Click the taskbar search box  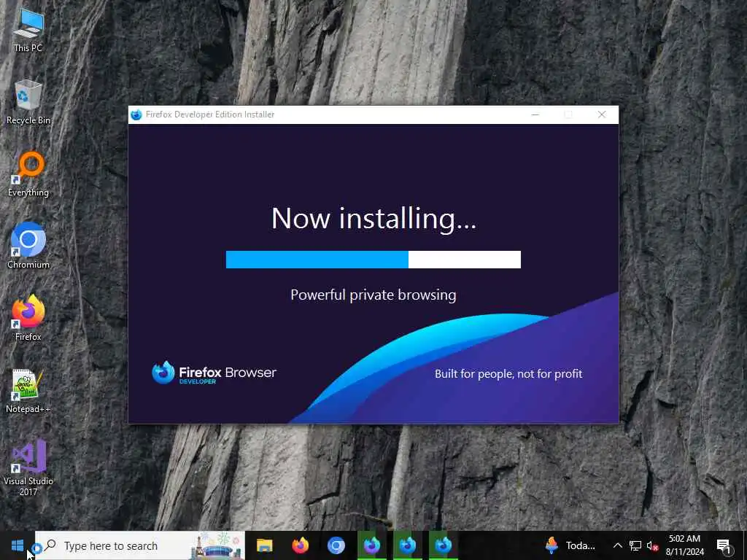pos(140,545)
